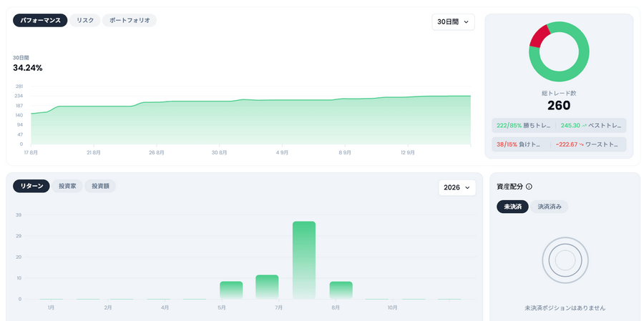
Task: Open the 2026 year dropdown
Action: 457,187
